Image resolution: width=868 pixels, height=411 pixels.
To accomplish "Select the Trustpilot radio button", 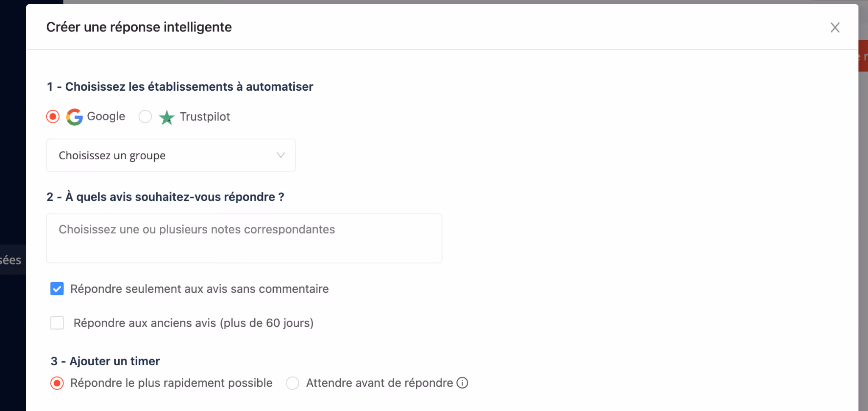I will click(145, 117).
